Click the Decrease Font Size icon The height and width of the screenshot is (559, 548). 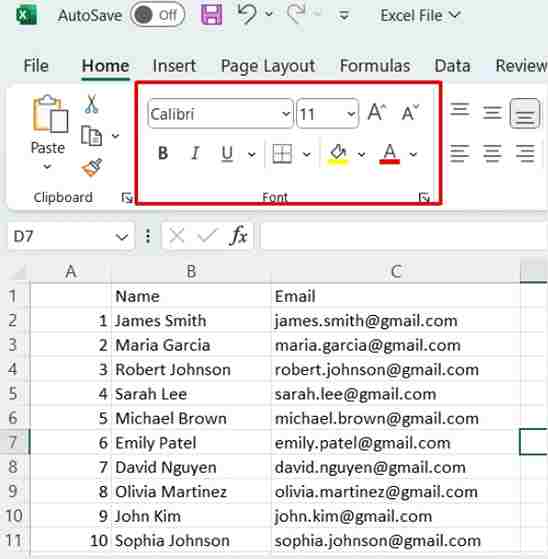(410, 113)
